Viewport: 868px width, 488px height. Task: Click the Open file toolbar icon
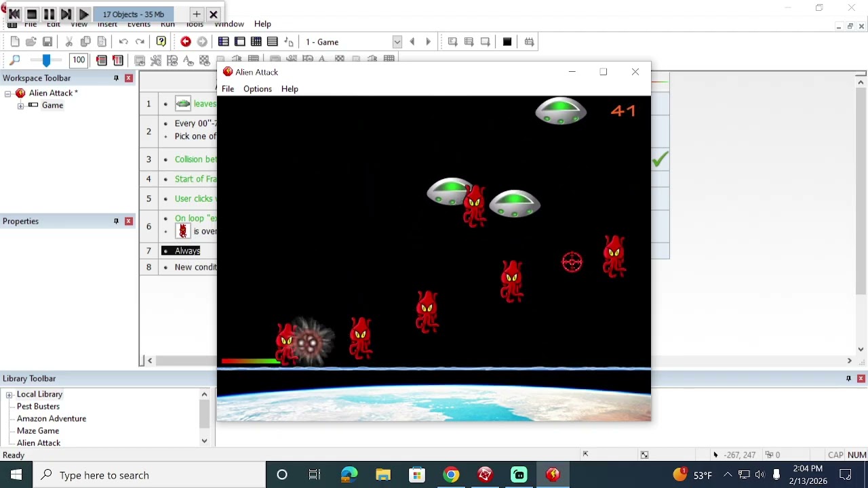point(31,42)
